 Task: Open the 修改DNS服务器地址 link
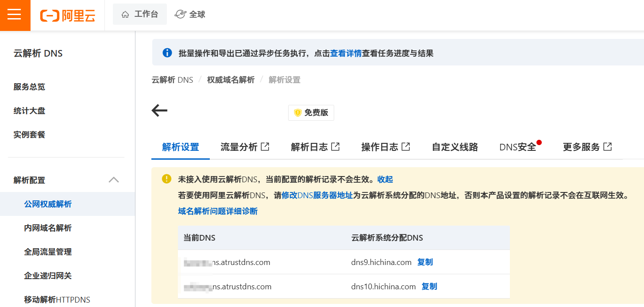coord(317,195)
